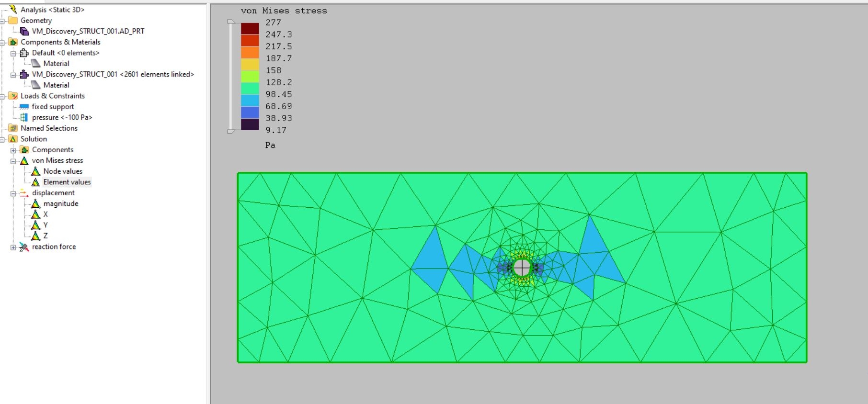The height and width of the screenshot is (404, 868).
Task: Click the VM_Discovery_STRUCT_001.AD_PRT part icon
Action: (x=24, y=31)
